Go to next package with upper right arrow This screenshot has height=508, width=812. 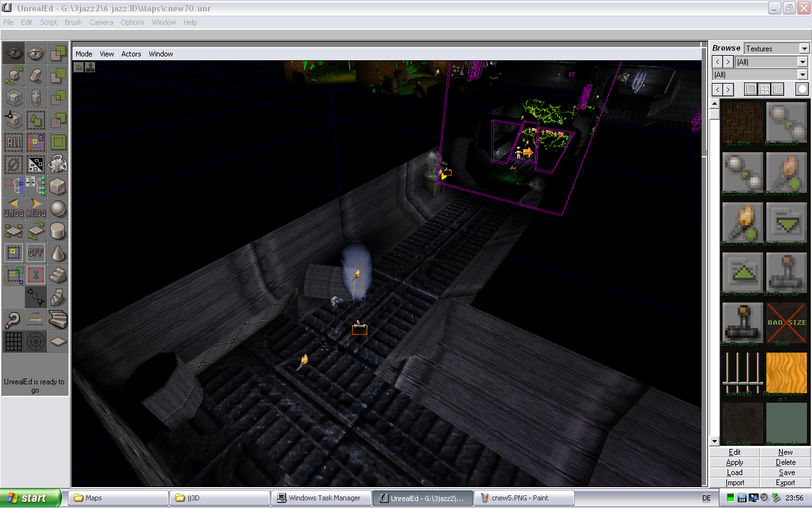click(728, 62)
